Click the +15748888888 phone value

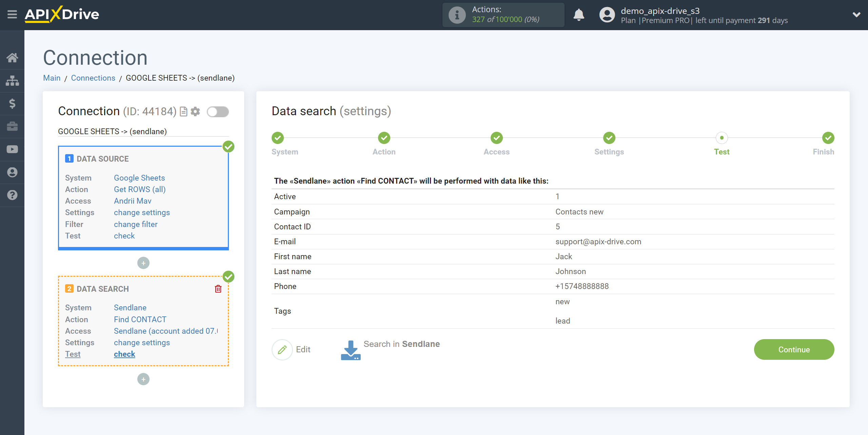[582, 286]
